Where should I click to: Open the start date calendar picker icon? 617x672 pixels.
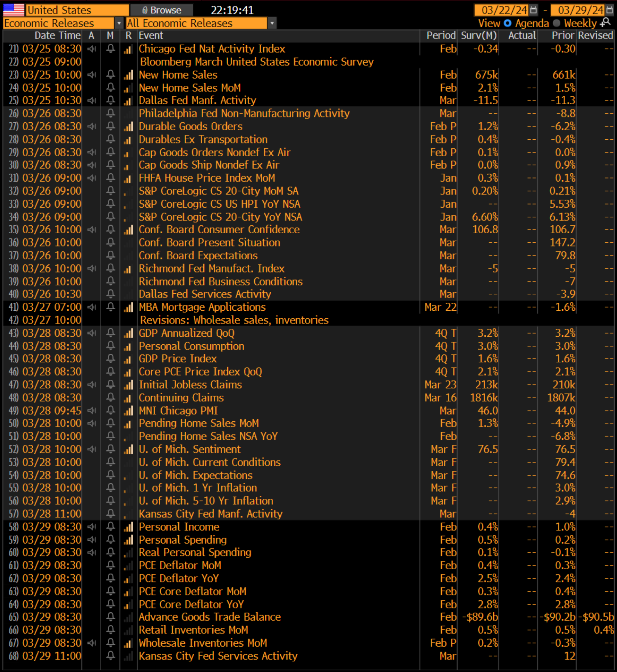point(533,10)
